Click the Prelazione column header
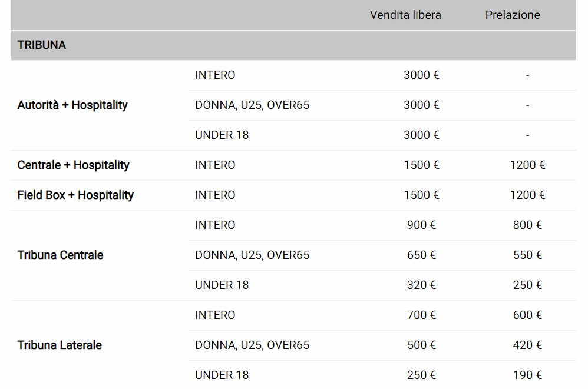 pos(513,15)
